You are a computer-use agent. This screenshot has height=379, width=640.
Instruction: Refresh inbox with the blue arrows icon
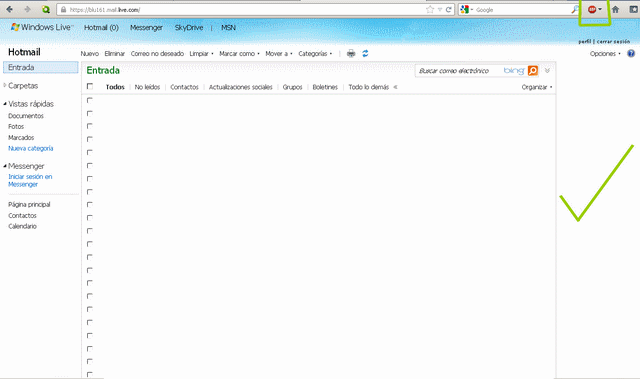365,53
